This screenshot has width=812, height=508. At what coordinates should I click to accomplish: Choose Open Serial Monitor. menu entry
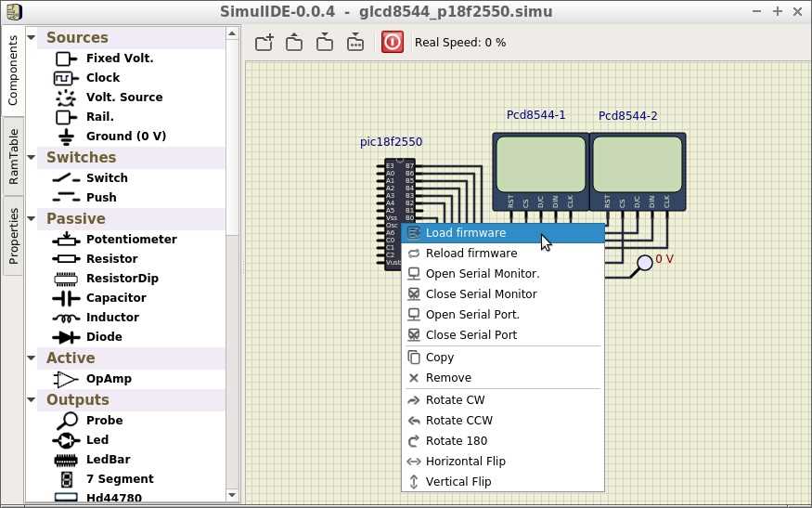coord(503,274)
